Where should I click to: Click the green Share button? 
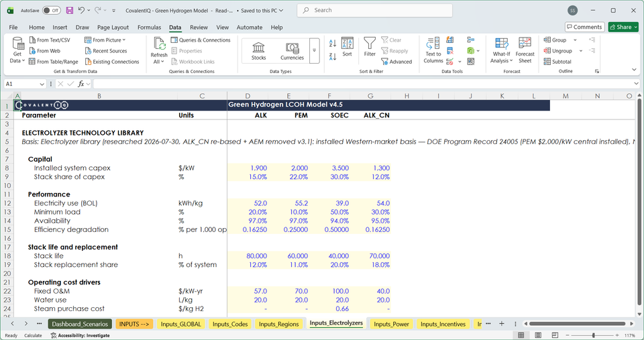[x=623, y=27]
